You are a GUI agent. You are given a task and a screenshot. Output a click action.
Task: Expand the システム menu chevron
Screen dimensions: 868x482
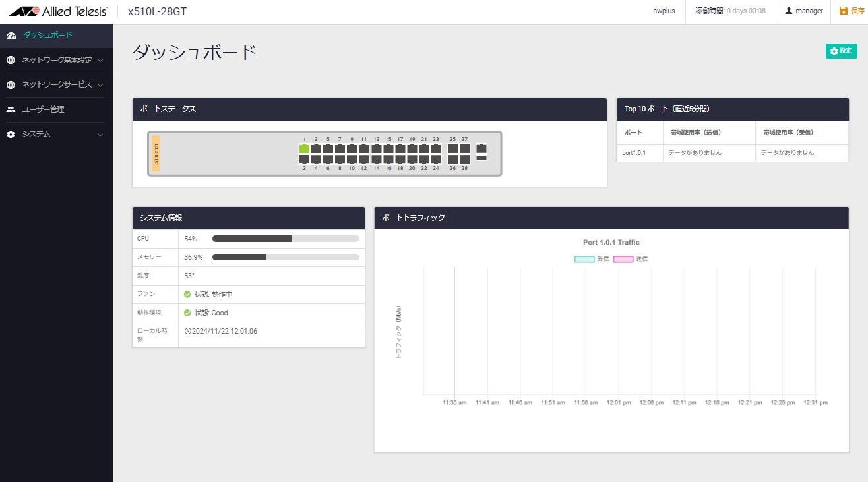[100, 135]
